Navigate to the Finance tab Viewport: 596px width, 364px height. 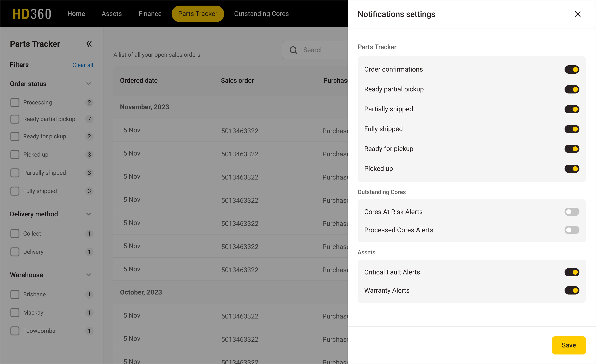click(150, 13)
